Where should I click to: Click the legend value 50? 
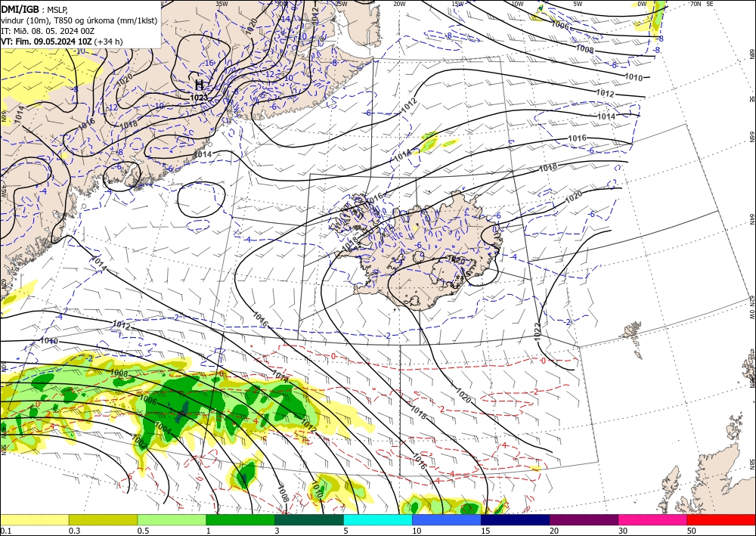pyautogui.click(x=692, y=531)
